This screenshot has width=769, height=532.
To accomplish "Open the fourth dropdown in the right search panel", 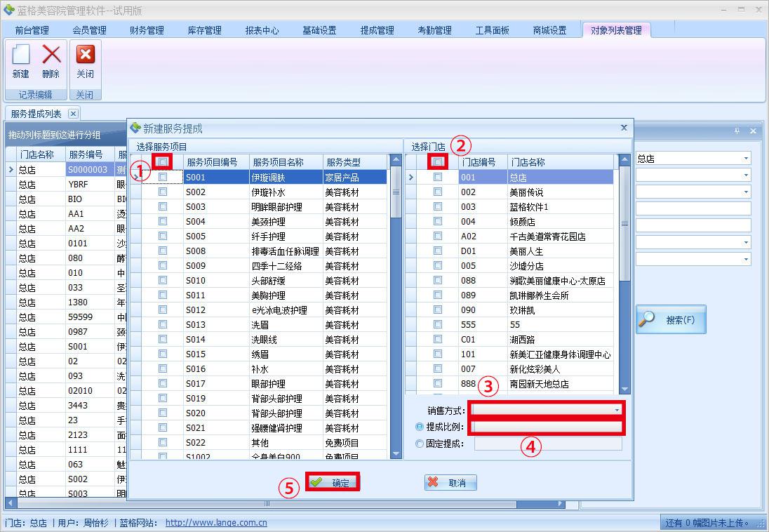I will click(x=746, y=242).
